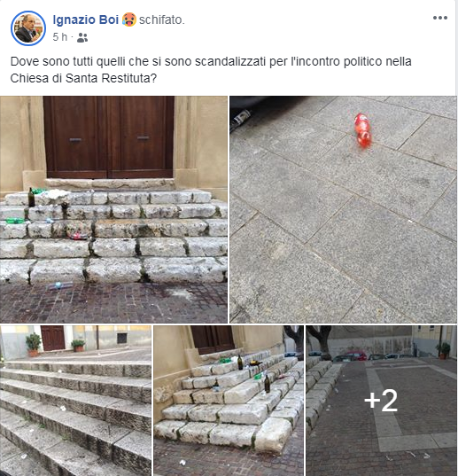This screenshot has width=458, height=476.
Task: Click the friends audience icon
Action: click(x=82, y=37)
